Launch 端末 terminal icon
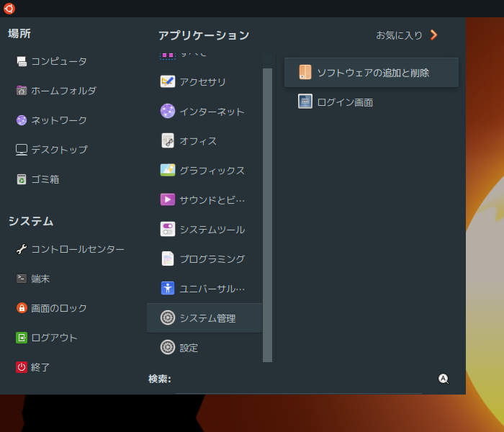The width and height of the screenshot is (504, 432). point(22,279)
